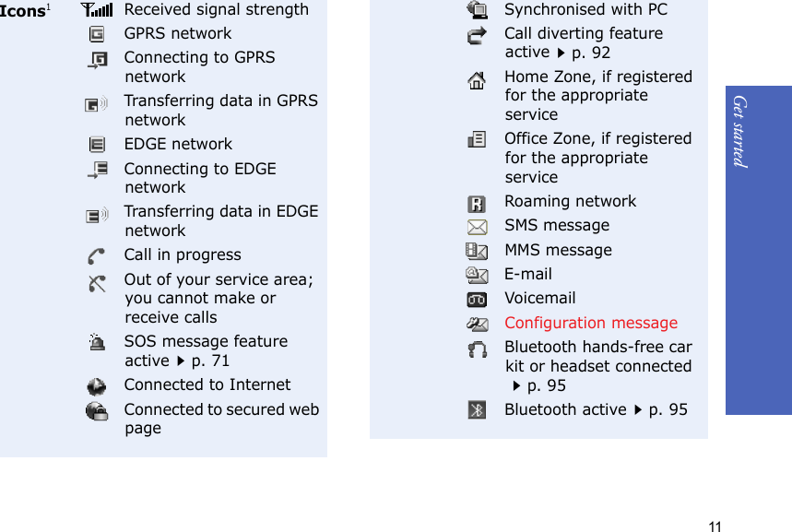Click the Icons section heading
Image resolution: width=792 pixels, height=532 pixels.
tap(24, 11)
